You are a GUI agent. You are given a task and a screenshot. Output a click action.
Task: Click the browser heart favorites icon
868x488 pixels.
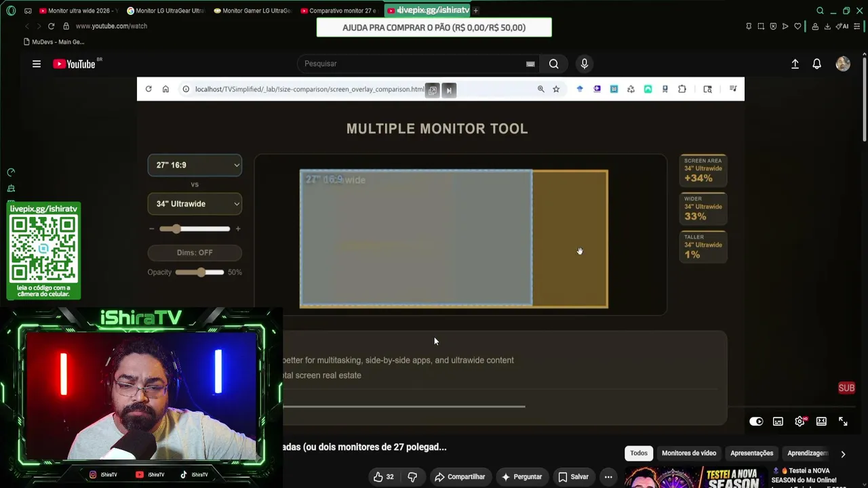tap(797, 26)
